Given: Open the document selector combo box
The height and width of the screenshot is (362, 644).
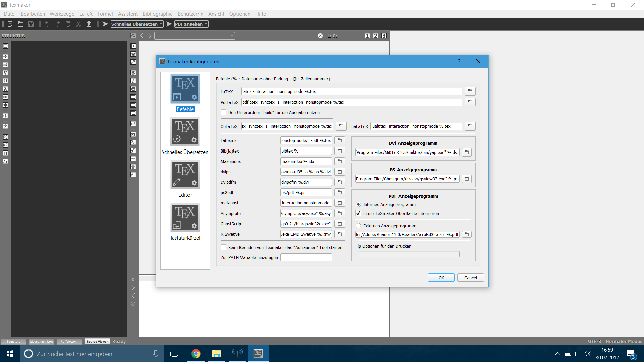Looking at the screenshot, I should pos(195,36).
